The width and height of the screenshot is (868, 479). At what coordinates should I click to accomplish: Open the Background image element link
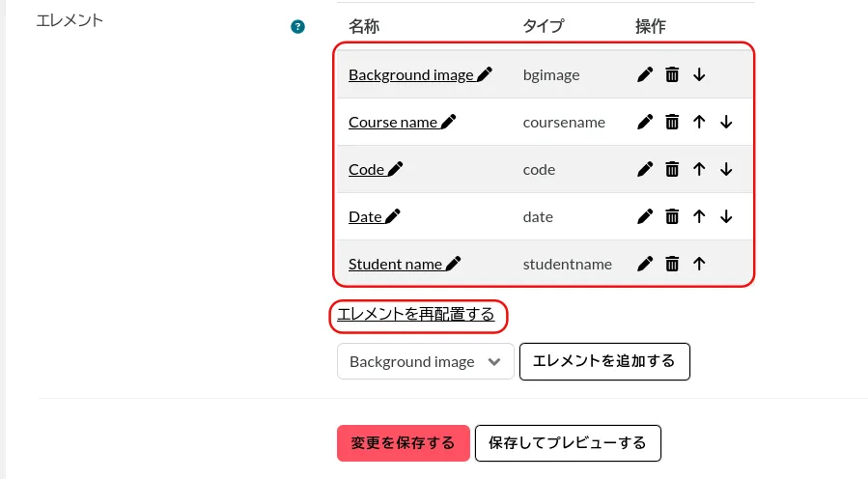410,74
